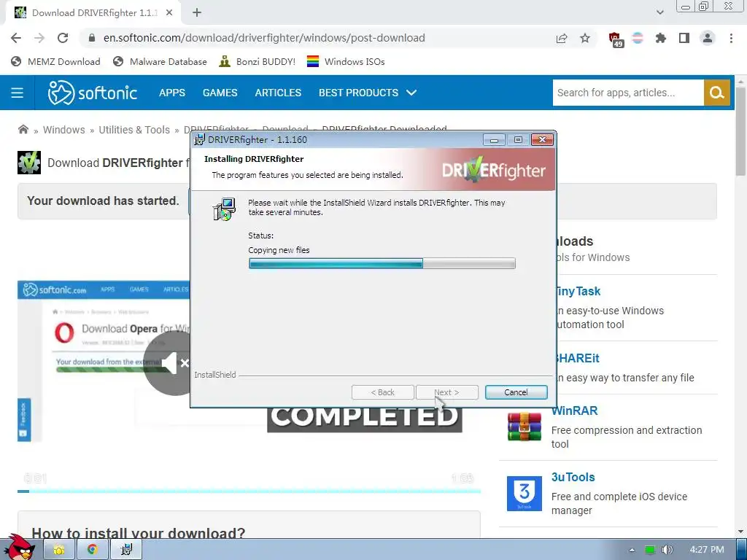Open the APPS menu item

tap(172, 93)
